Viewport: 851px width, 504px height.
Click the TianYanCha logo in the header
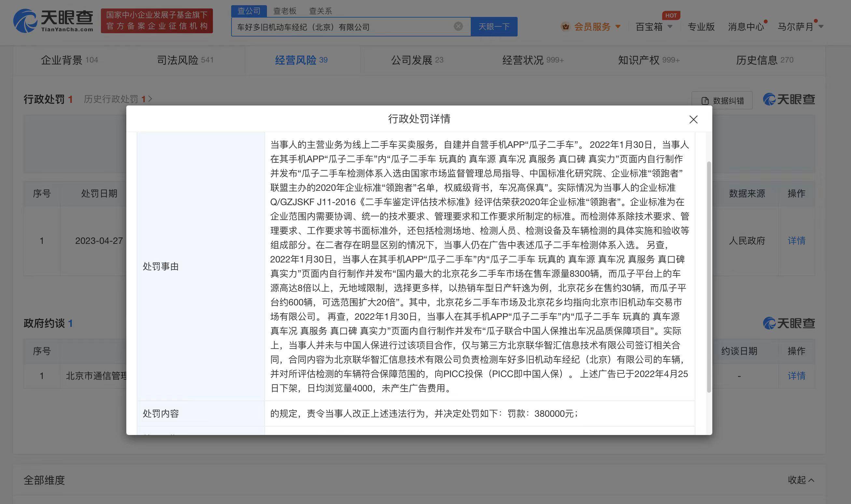click(x=53, y=21)
